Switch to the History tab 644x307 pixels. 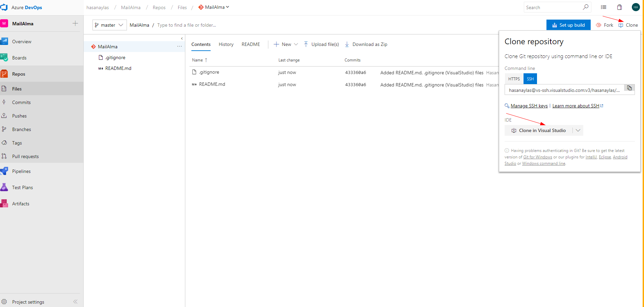pos(226,44)
